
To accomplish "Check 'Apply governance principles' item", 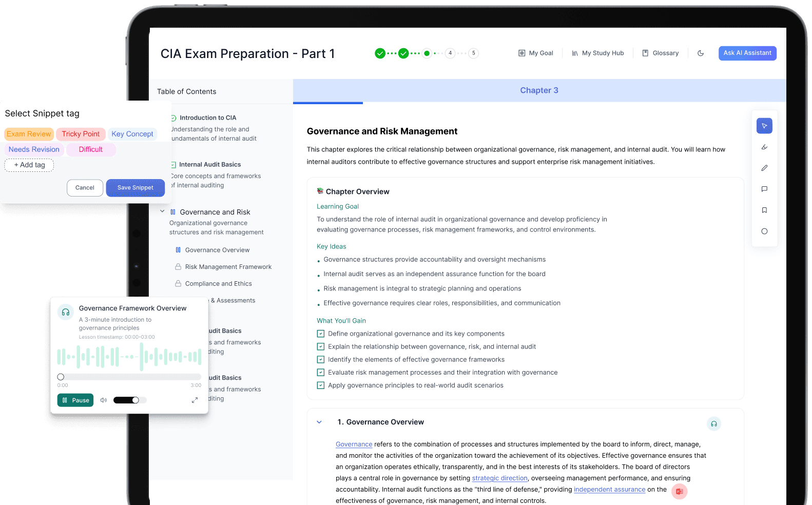I will pyautogui.click(x=321, y=385).
